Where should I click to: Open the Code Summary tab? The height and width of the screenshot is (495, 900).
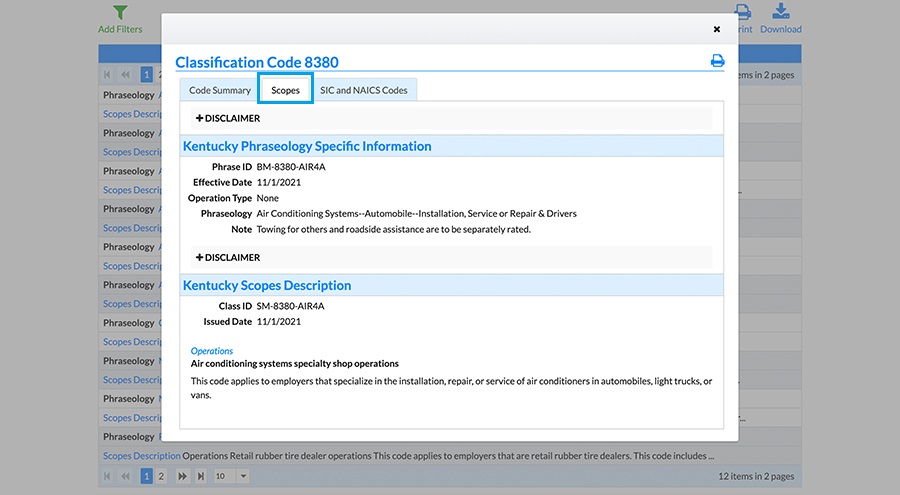pyautogui.click(x=220, y=90)
